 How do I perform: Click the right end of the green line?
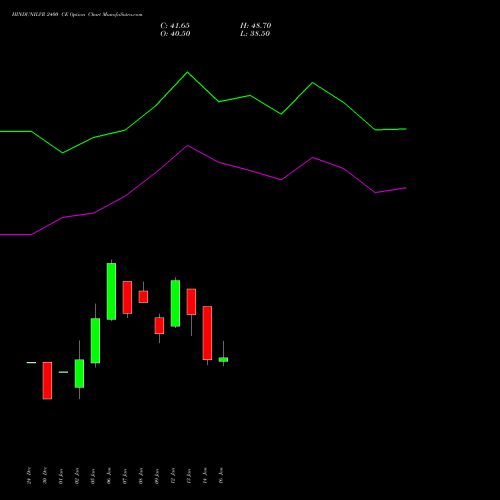406,129
